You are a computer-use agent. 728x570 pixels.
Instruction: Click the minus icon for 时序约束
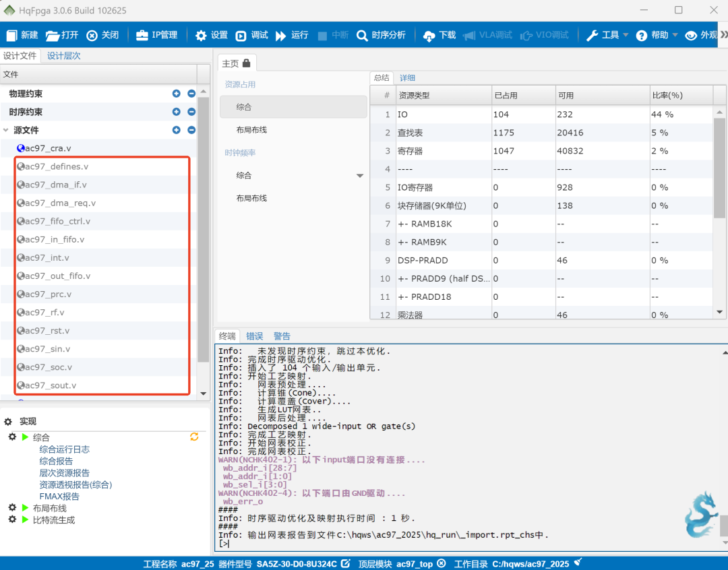pyautogui.click(x=191, y=112)
